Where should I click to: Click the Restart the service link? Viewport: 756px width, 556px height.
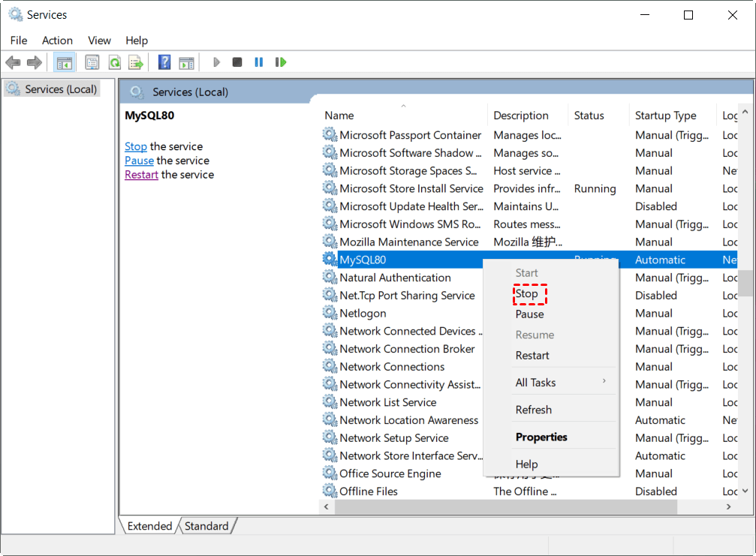click(x=141, y=175)
